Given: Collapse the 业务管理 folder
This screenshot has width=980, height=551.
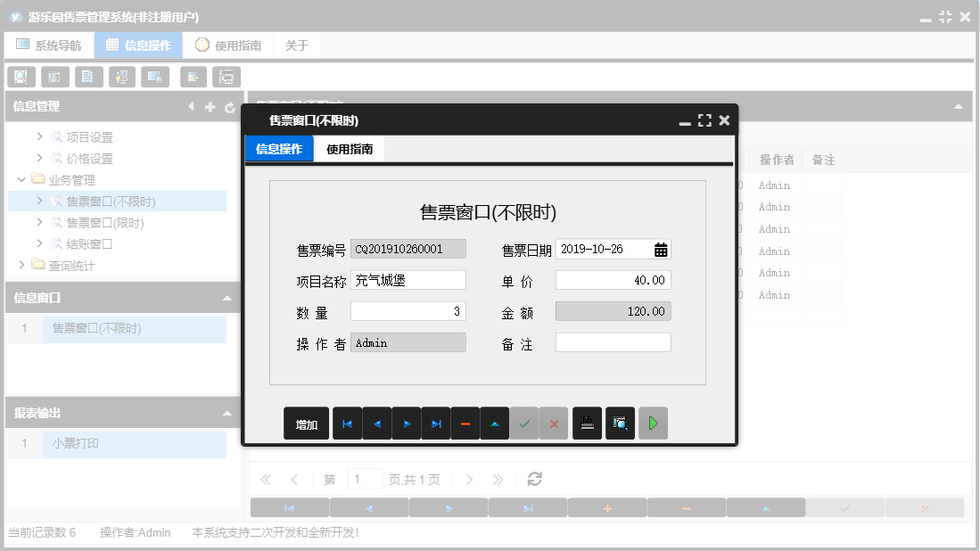Looking at the screenshot, I should (x=21, y=179).
